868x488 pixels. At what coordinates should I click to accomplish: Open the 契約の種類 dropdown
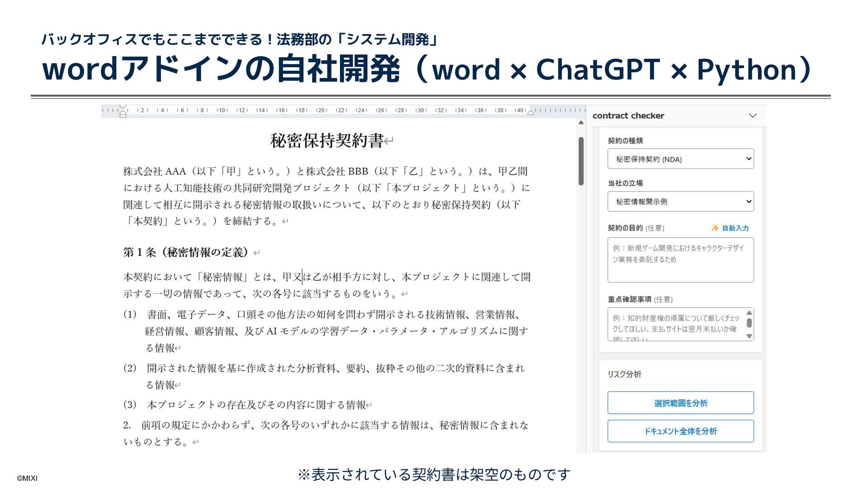(x=680, y=159)
